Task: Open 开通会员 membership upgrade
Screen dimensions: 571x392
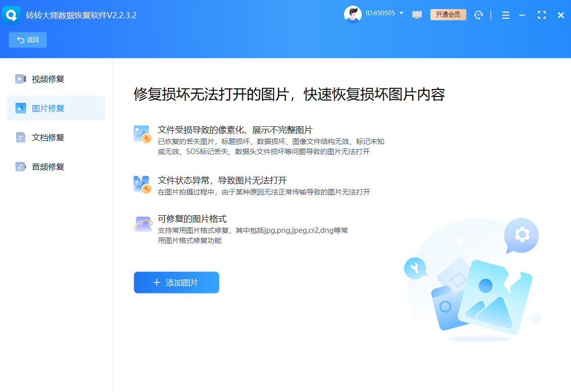Action: [448, 15]
